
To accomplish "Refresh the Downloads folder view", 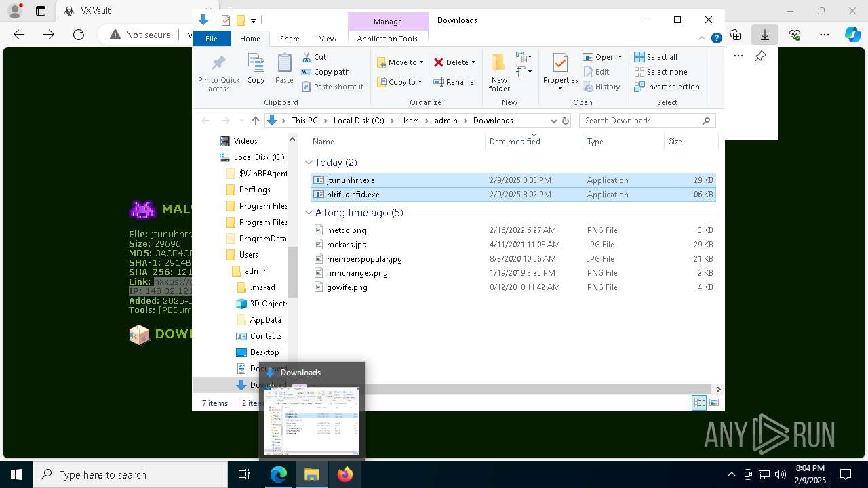I will (x=566, y=121).
